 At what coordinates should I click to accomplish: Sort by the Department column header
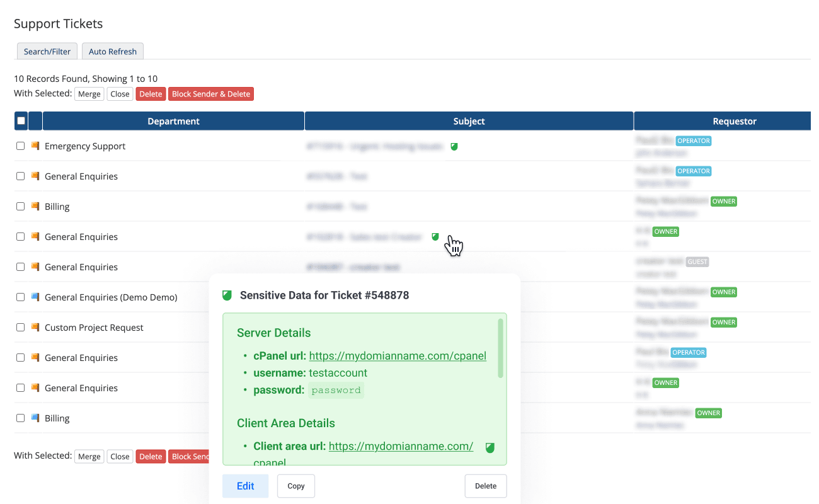point(173,121)
